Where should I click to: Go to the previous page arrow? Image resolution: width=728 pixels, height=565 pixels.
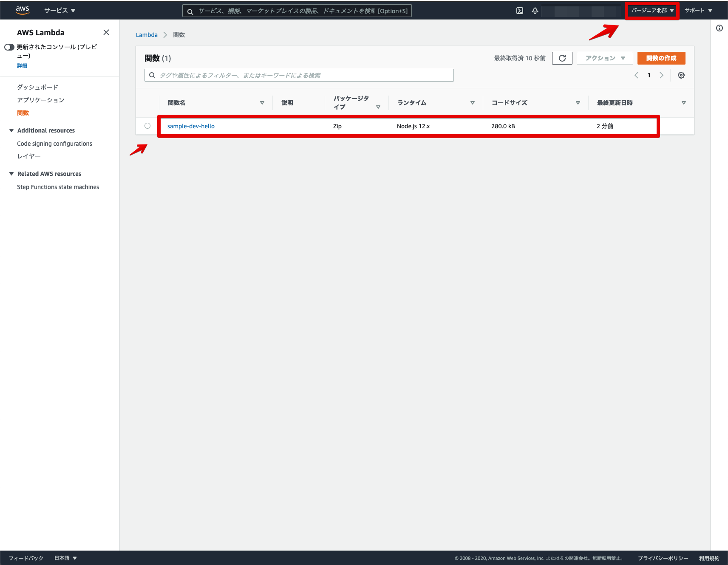pyautogui.click(x=636, y=75)
